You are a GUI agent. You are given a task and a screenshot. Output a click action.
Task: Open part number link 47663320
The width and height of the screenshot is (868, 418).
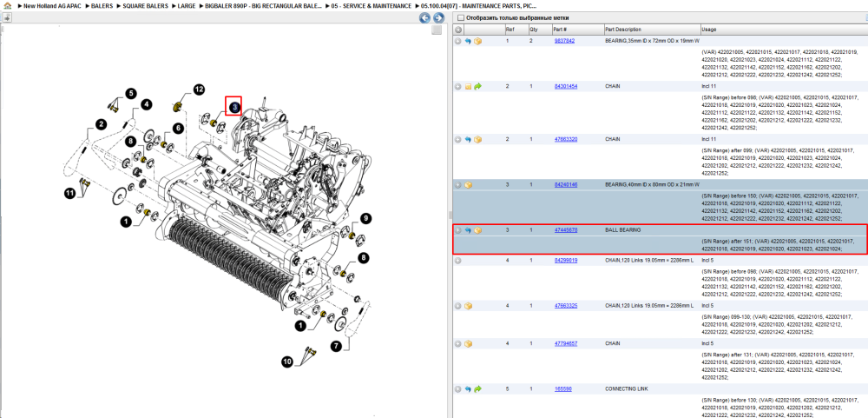point(566,139)
